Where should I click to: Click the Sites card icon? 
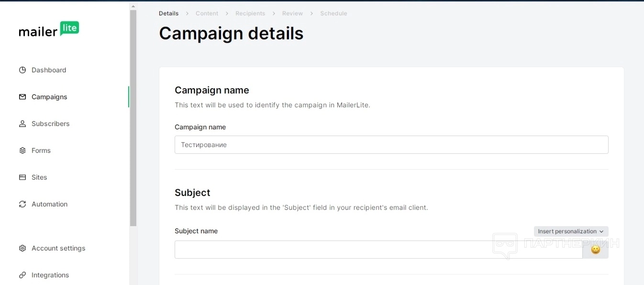[22, 177]
